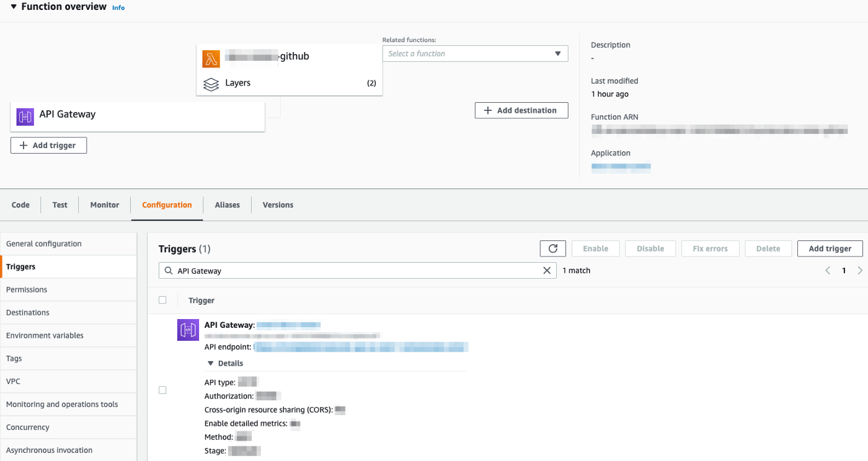Switch to the Test tab
This screenshot has width=868, height=461.
click(60, 204)
